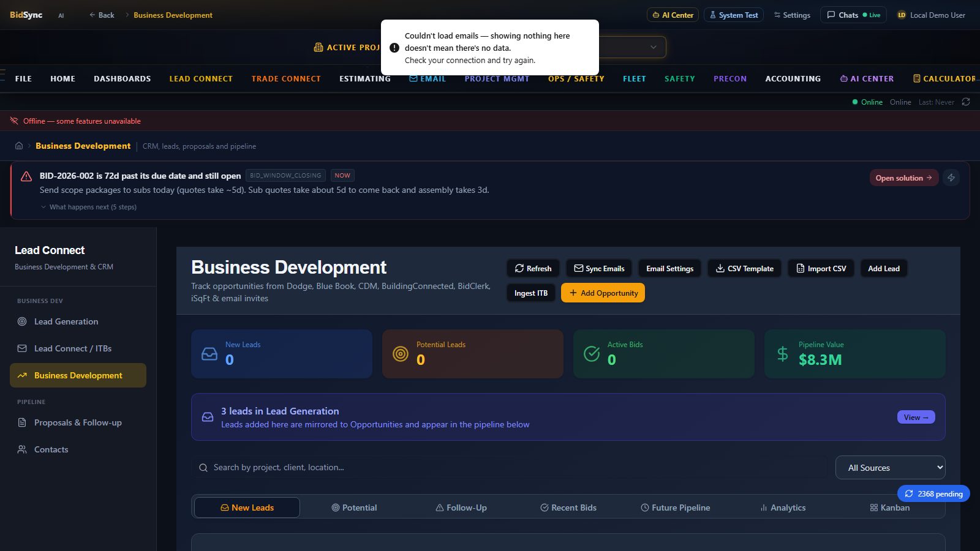Switch to the Recent Bids tab
980x551 pixels.
(x=568, y=508)
